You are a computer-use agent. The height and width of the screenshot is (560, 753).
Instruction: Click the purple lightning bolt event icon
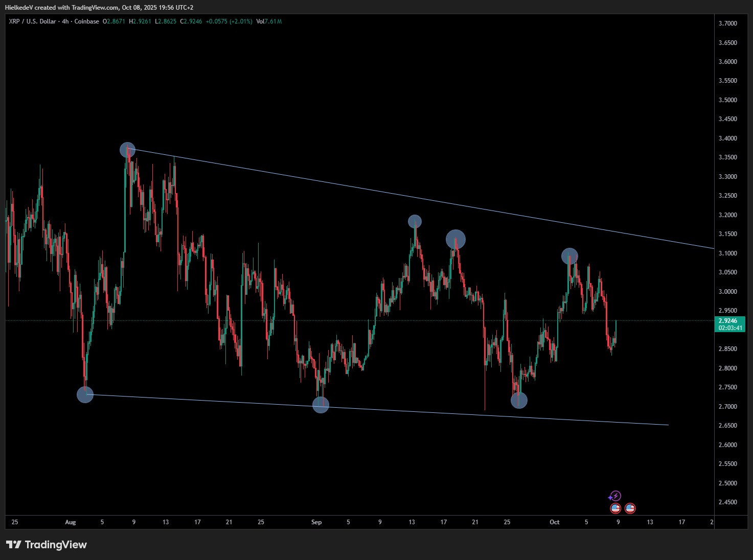[615, 496]
